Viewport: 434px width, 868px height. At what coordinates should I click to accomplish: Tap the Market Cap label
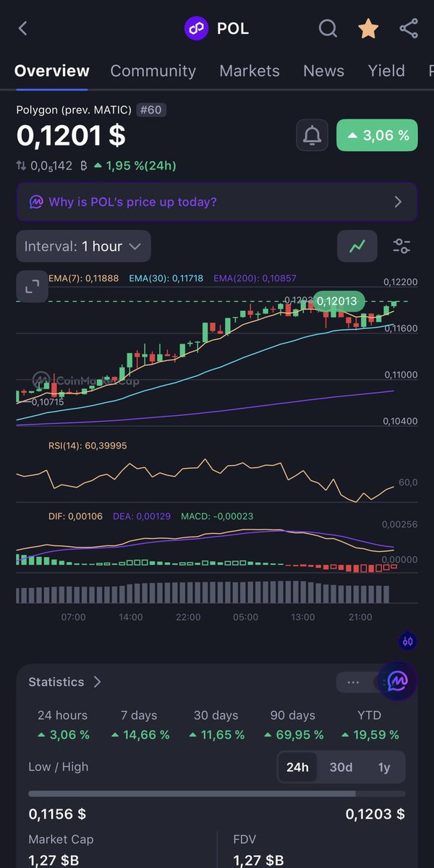pos(61,839)
